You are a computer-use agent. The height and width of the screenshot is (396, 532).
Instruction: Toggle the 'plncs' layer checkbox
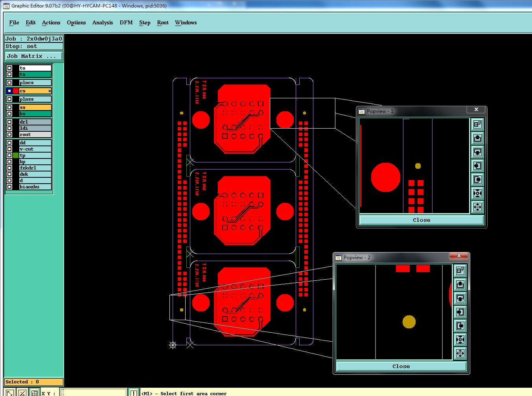[x=9, y=83]
